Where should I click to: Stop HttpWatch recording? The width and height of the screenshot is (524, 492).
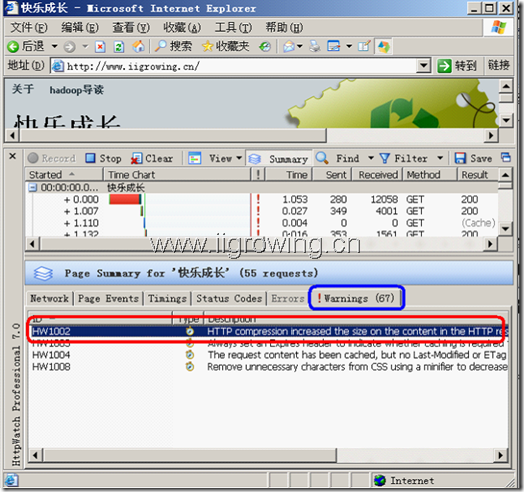[103, 158]
